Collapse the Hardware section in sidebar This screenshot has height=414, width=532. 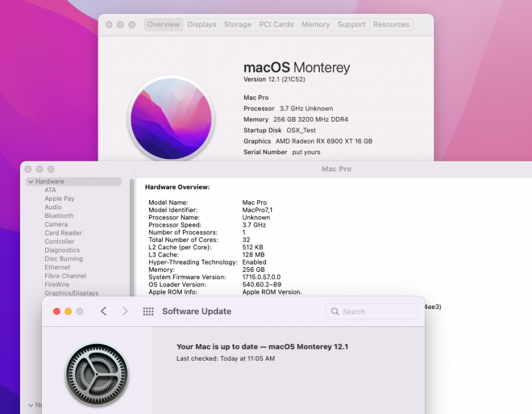31,181
